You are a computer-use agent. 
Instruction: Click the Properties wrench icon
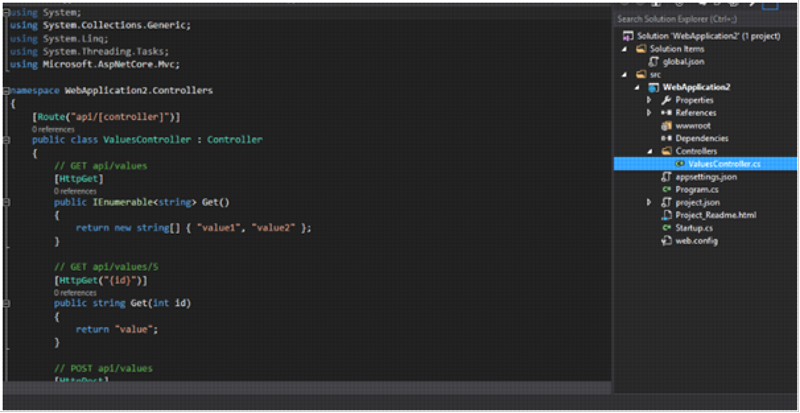click(x=666, y=100)
